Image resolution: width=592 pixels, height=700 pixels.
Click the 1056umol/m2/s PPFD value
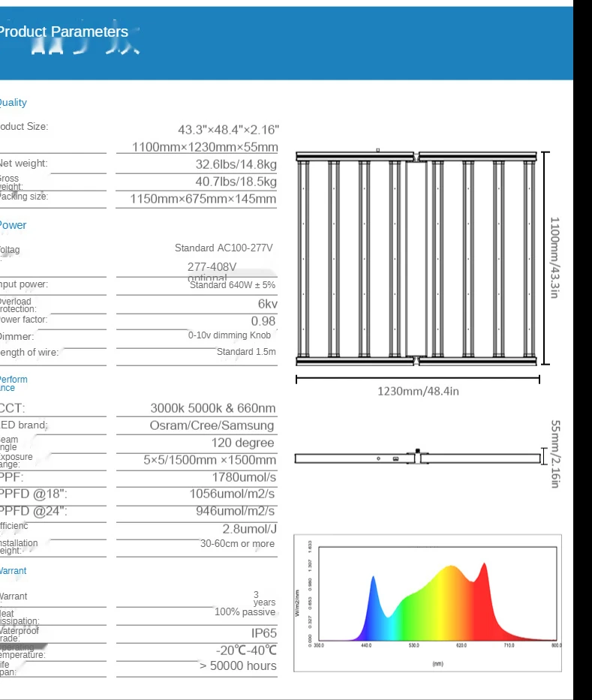click(232, 494)
